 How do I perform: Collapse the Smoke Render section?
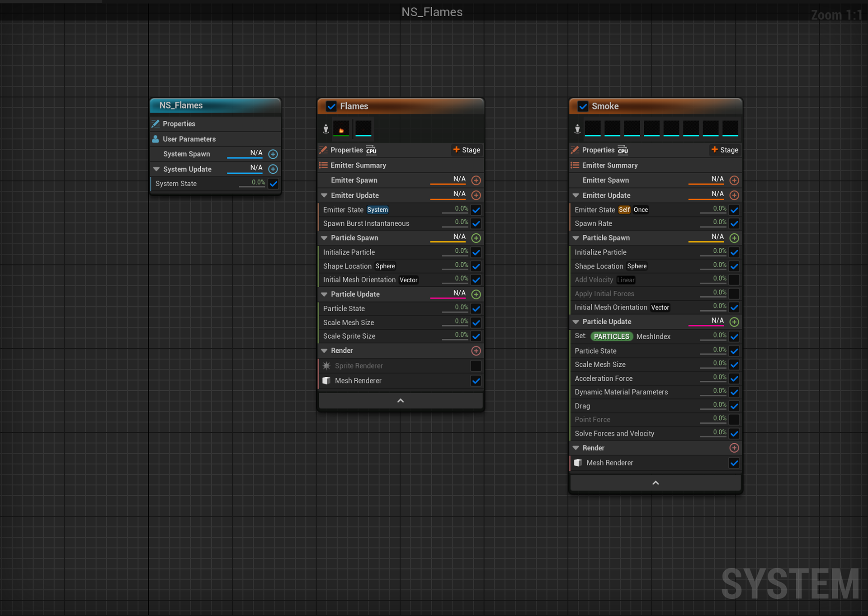(576, 448)
